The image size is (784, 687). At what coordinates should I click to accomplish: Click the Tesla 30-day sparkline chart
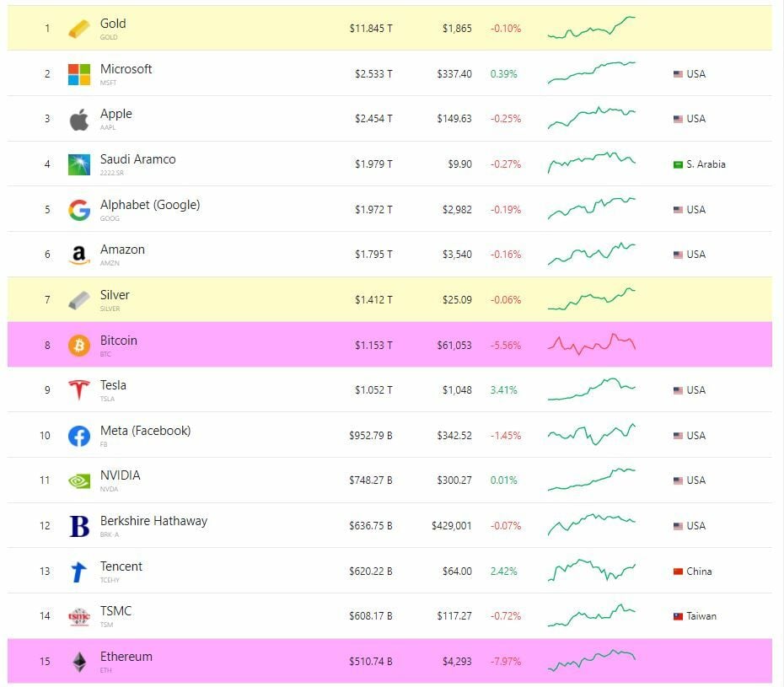[592, 389]
